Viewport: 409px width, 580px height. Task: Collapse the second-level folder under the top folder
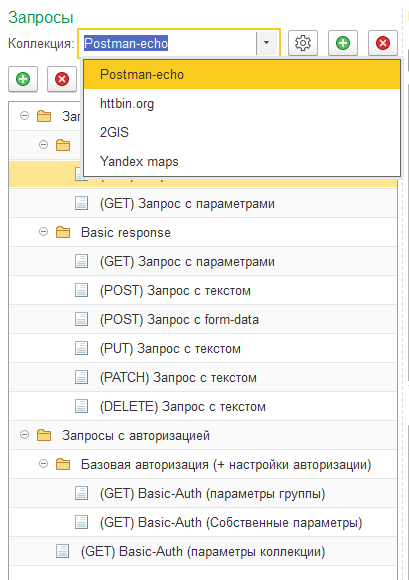43,145
